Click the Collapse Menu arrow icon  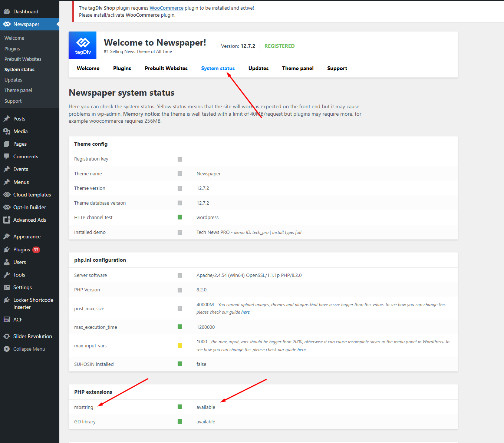click(7, 349)
